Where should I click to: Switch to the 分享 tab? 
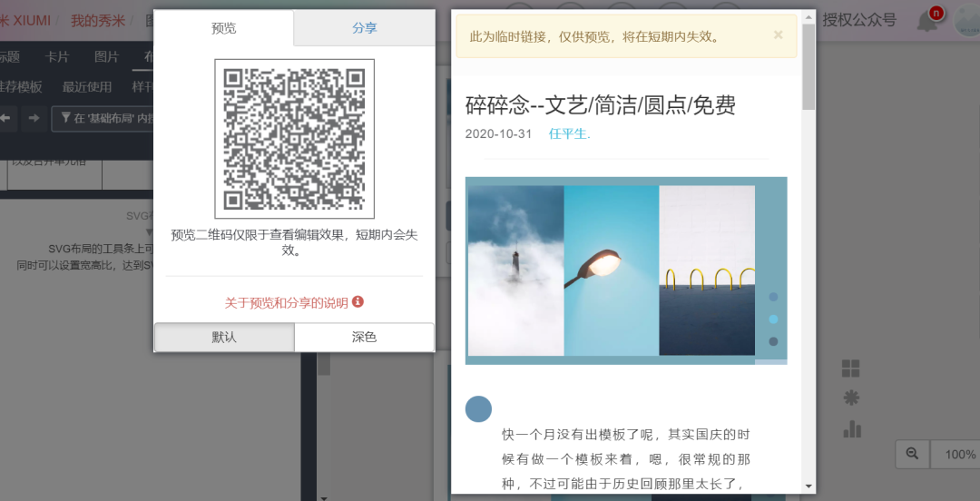tap(365, 28)
